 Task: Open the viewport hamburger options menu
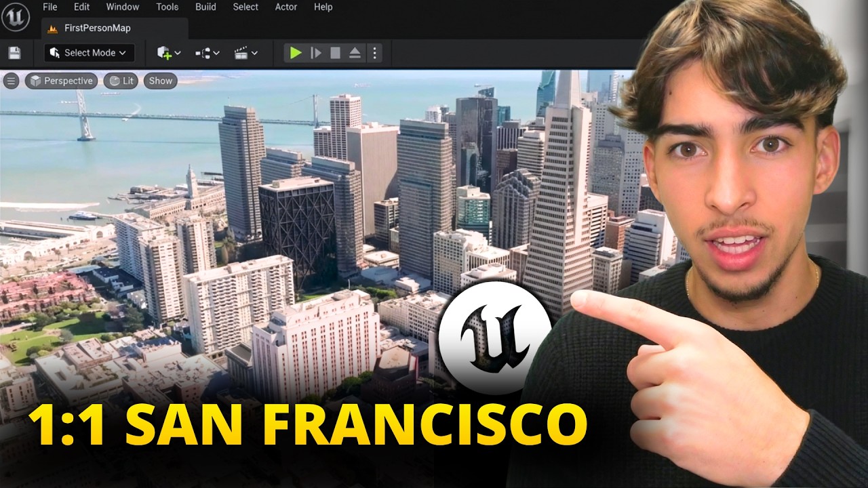11,81
